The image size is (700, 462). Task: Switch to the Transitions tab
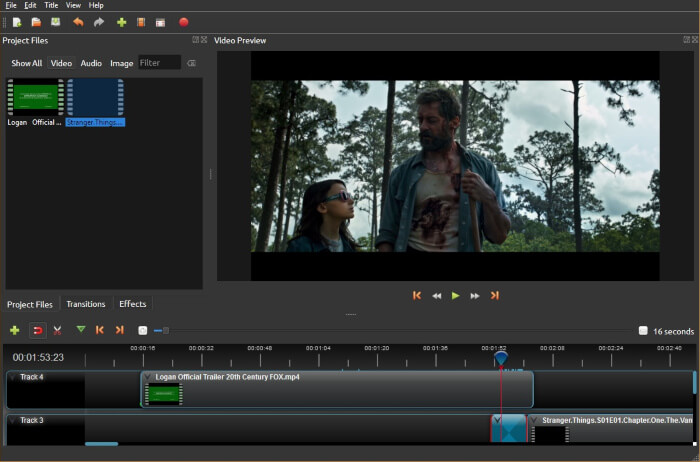[x=86, y=304]
